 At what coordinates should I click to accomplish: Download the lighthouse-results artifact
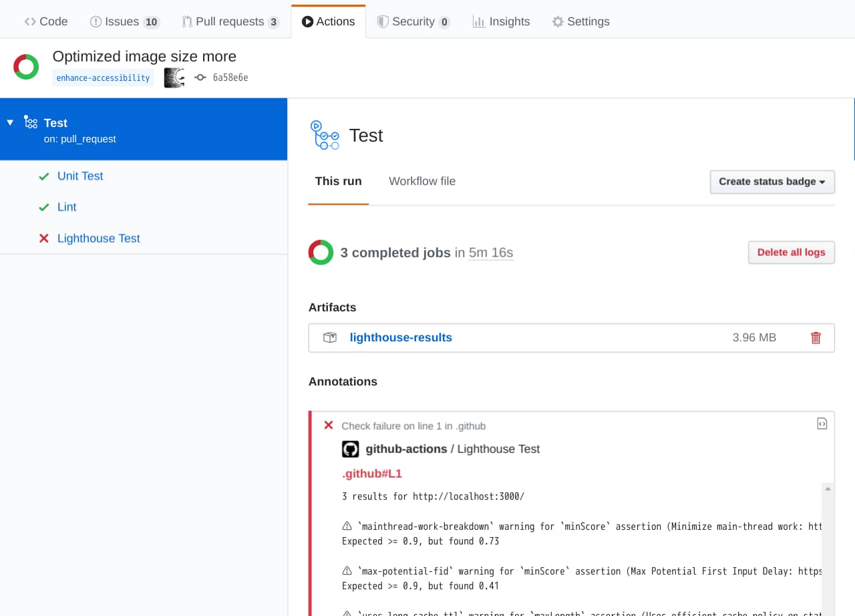tap(401, 337)
